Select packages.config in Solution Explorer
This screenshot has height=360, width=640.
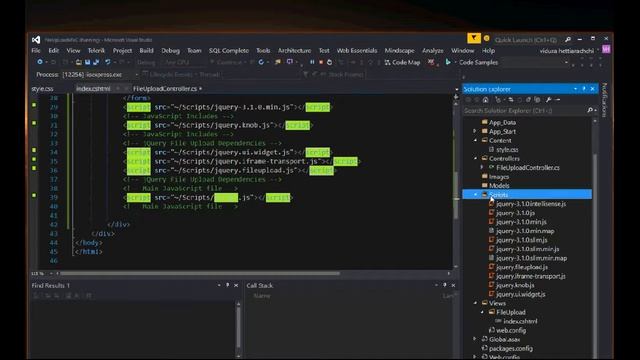pyautogui.click(x=511, y=348)
